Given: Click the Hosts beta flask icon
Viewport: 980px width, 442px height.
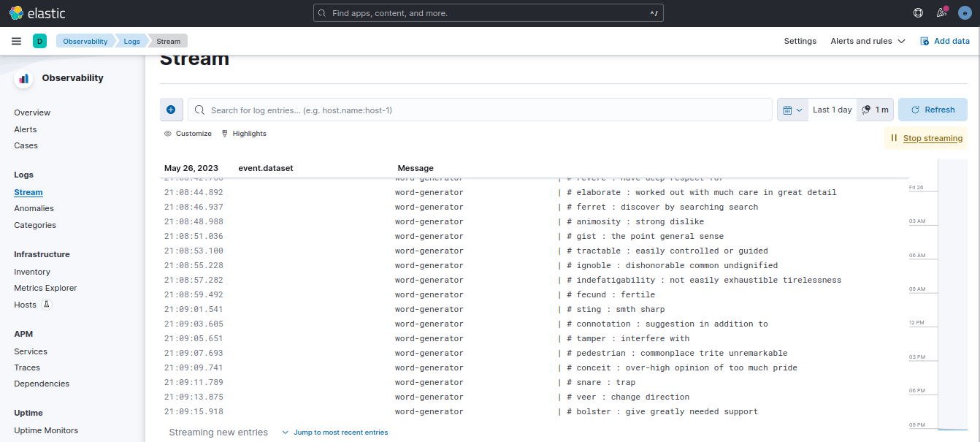Looking at the screenshot, I should coord(47,305).
